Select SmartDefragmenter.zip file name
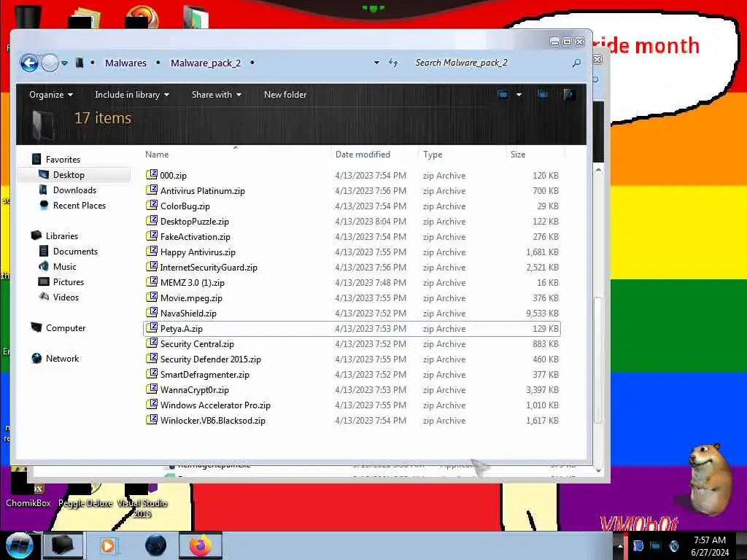 [x=205, y=374]
